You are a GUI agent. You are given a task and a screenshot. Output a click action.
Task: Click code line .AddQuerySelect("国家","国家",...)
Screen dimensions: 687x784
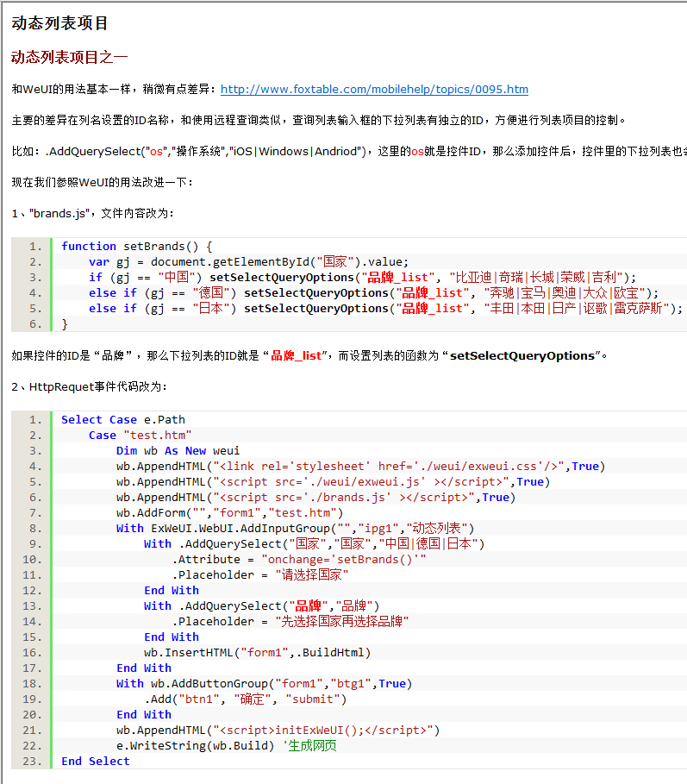(x=315, y=543)
